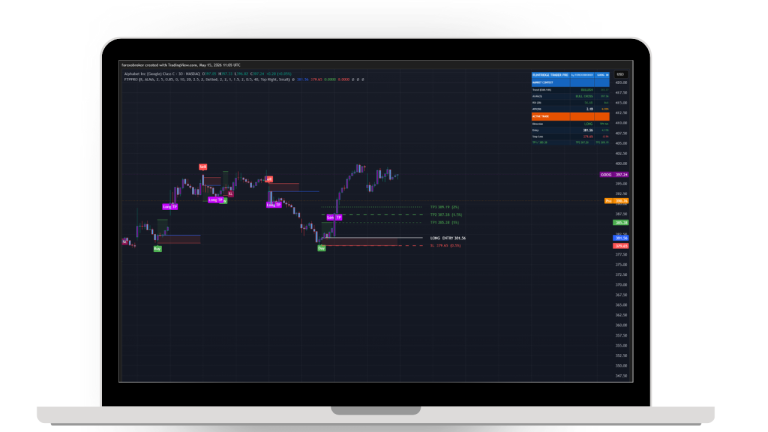The width and height of the screenshot is (768, 432).
Task: Click the Stop Loss row in dashboard
Action: pos(571,137)
